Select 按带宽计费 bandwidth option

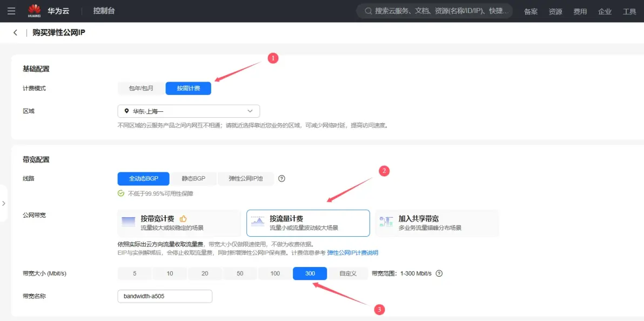[179, 223]
